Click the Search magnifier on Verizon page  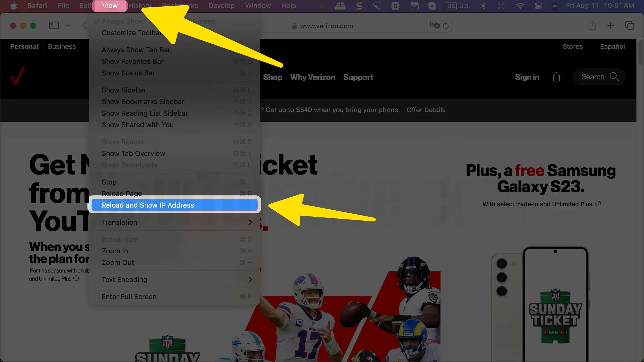pos(614,77)
